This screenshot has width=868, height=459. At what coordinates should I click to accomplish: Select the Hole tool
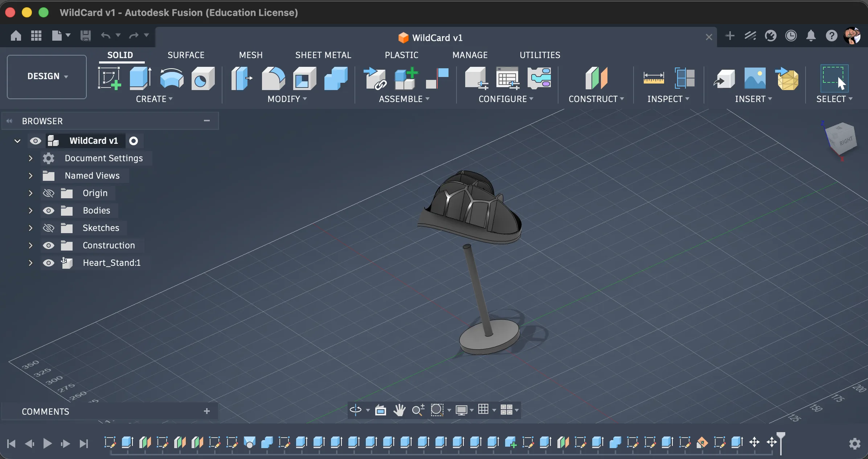tap(203, 78)
